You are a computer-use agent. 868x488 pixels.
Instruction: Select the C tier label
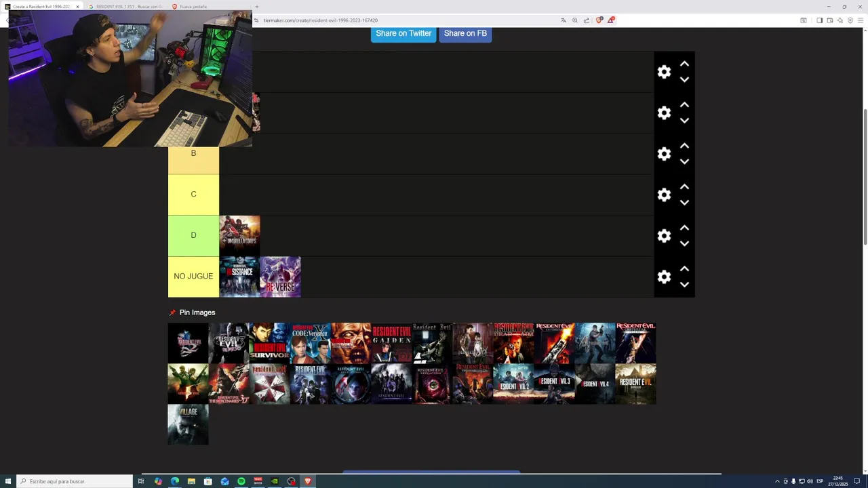(193, 195)
